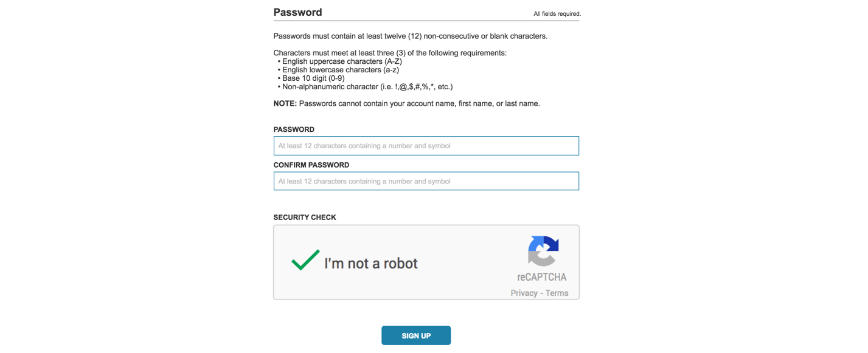The height and width of the screenshot is (353, 868).
Task: Click the Base 10 digit requirement
Action: pos(313,78)
